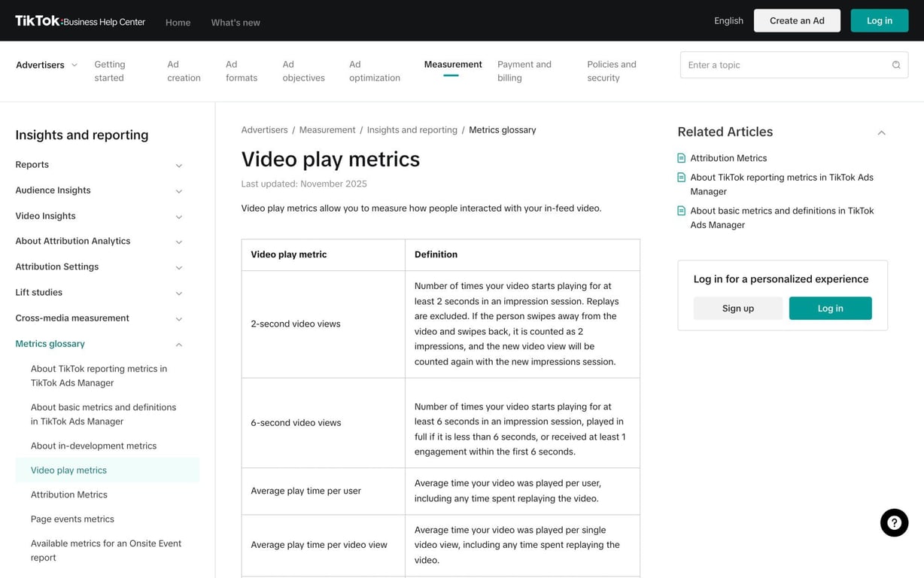
Task: Open Page events metrics item
Action: tap(72, 519)
